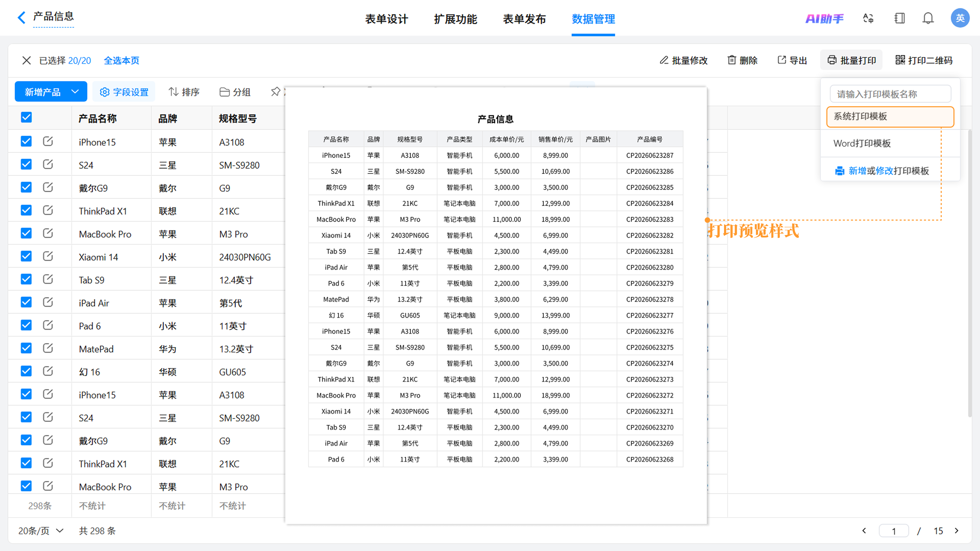Uncheck the Pad 6 row checkbox
980x551 pixels.
pyautogui.click(x=26, y=325)
